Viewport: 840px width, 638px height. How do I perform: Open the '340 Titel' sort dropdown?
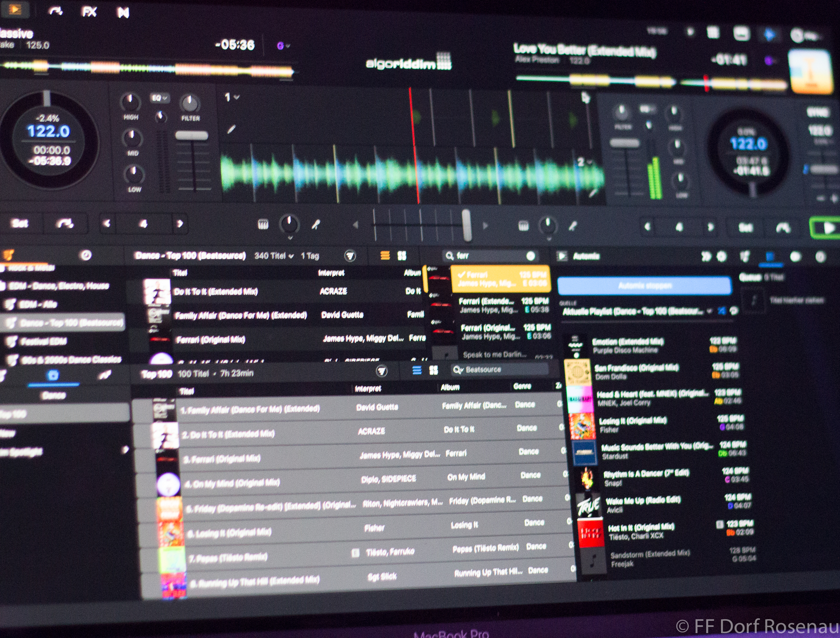point(274,256)
